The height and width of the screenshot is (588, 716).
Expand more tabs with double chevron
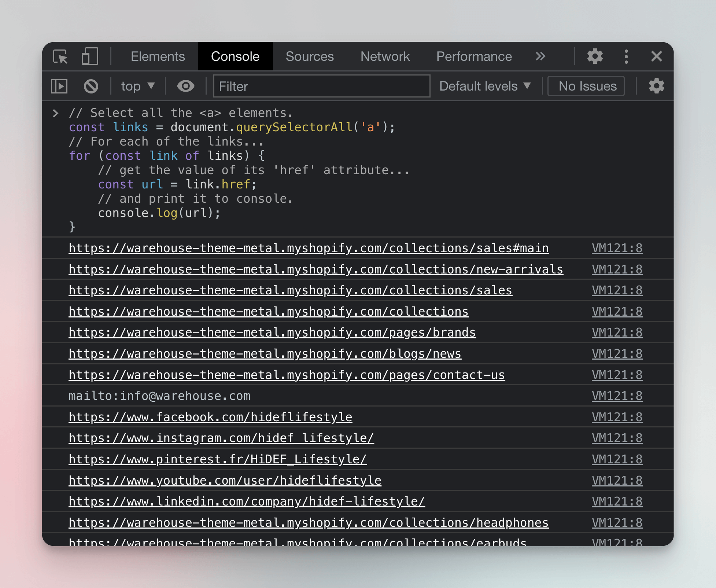[540, 56]
